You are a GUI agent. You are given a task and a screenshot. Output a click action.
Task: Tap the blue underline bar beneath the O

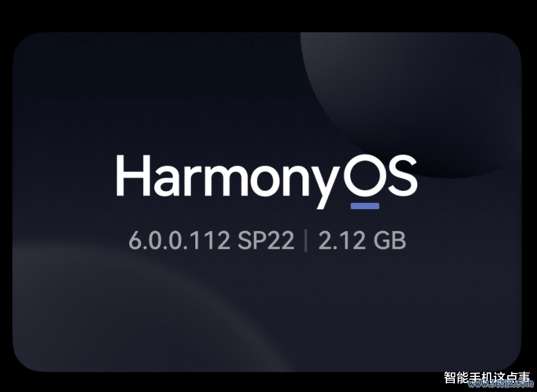(365, 206)
